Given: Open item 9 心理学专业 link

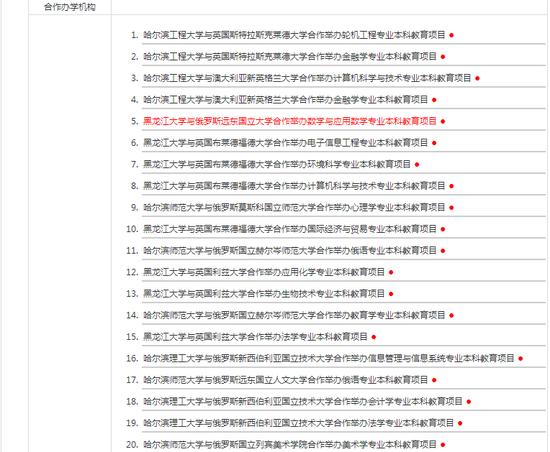Looking at the screenshot, I should pos(294,207).
